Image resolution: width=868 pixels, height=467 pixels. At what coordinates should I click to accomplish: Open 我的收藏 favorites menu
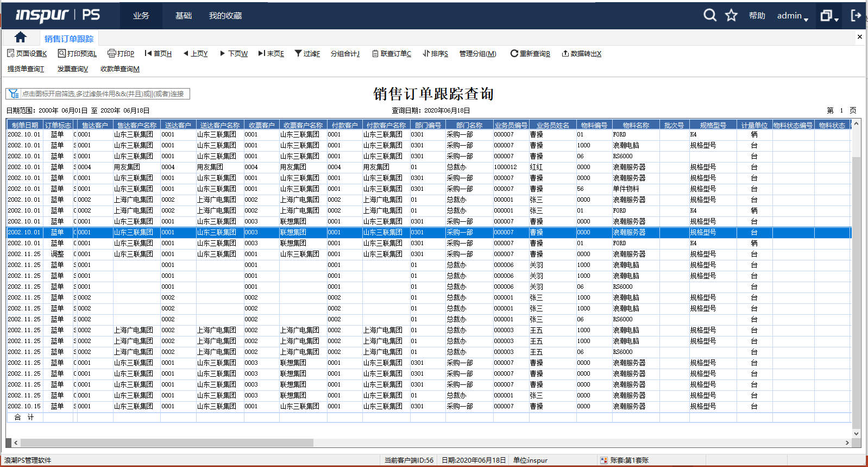tap(225, 16)
